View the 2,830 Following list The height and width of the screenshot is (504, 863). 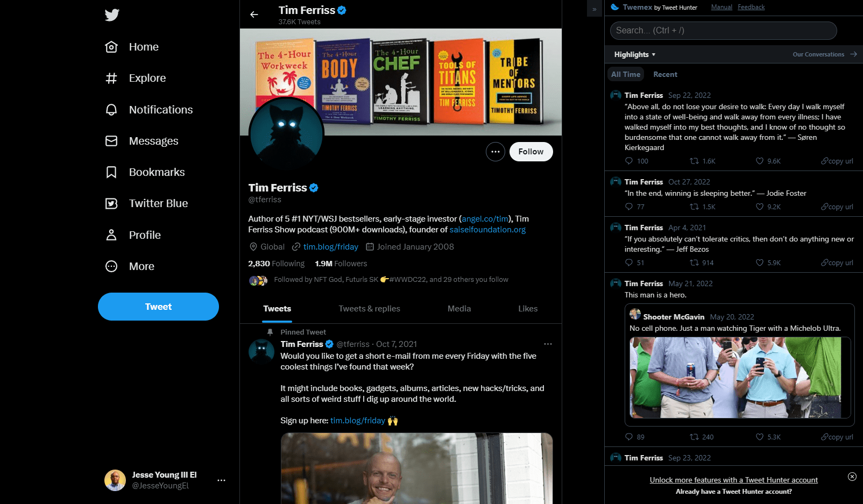click(276, 264)
